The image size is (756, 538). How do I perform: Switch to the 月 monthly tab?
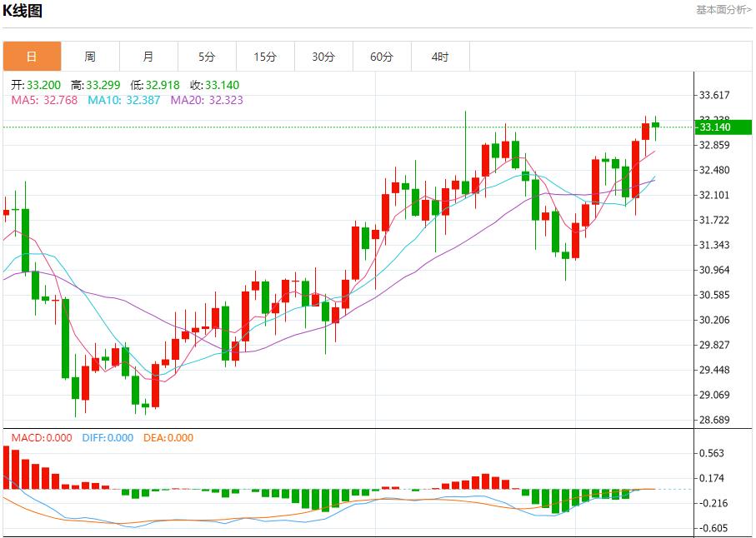[148, 57]
